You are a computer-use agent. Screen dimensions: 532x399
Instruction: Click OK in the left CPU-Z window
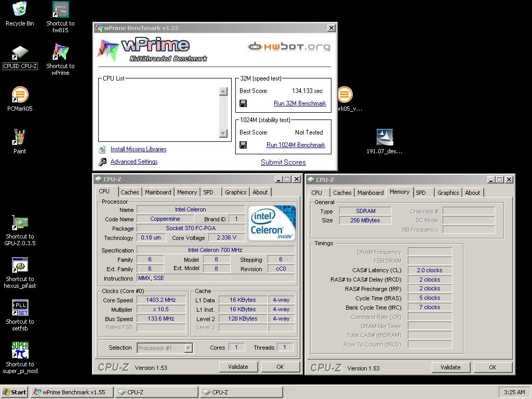280,367
